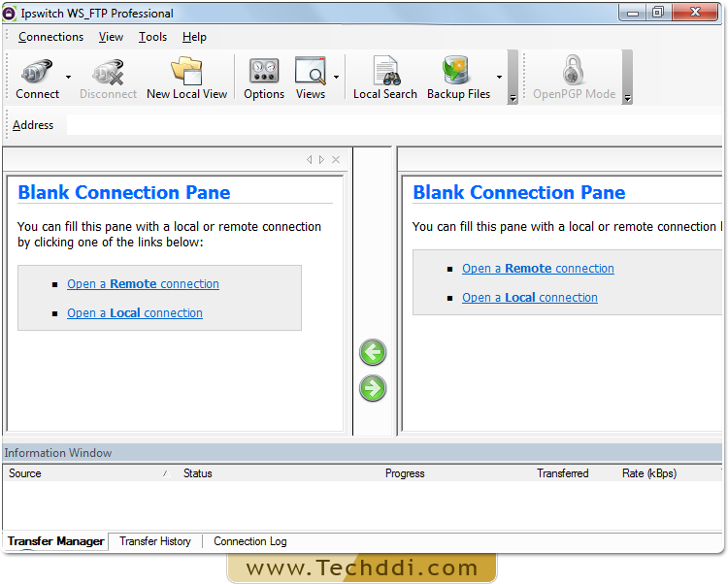Open a Local connection in right pane
The height and width of the screenshot is (584, 728).
pos(530,298)
